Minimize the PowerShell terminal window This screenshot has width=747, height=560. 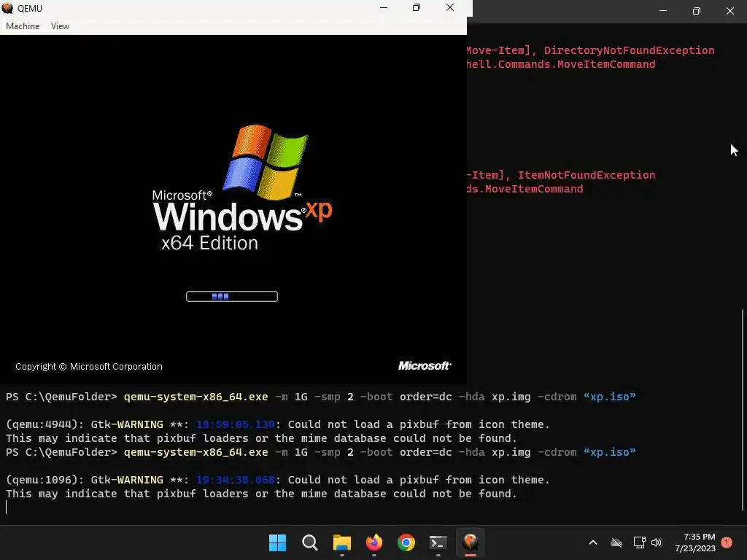tap(662, 10)
